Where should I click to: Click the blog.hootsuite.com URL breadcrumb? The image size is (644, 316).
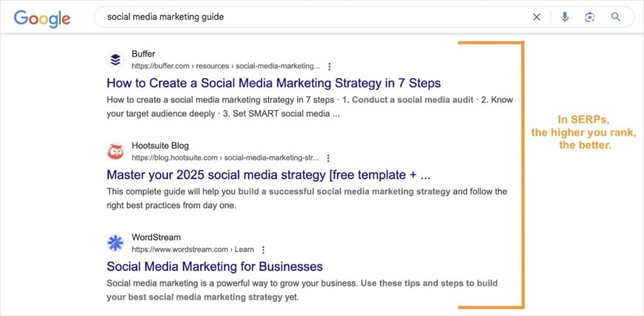click(225, 158)
